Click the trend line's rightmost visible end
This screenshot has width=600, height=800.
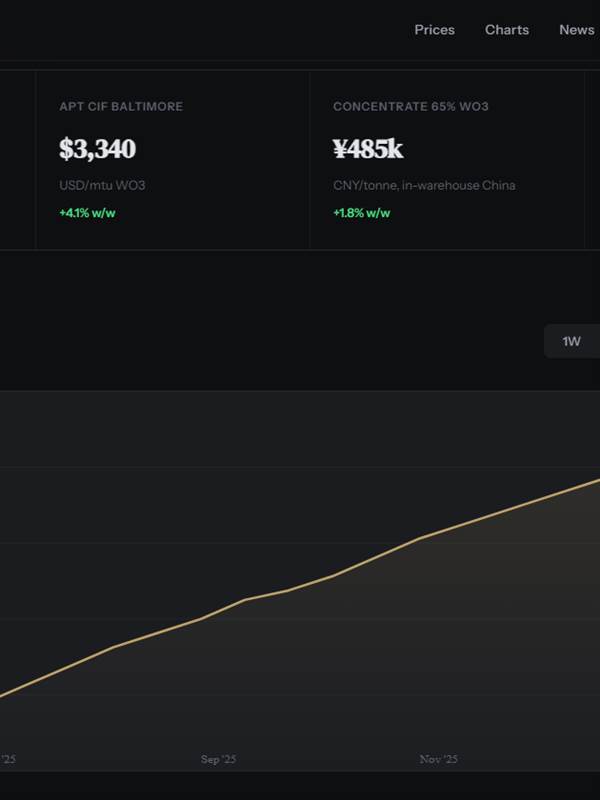pyautogui.click(x=596, y=481)
